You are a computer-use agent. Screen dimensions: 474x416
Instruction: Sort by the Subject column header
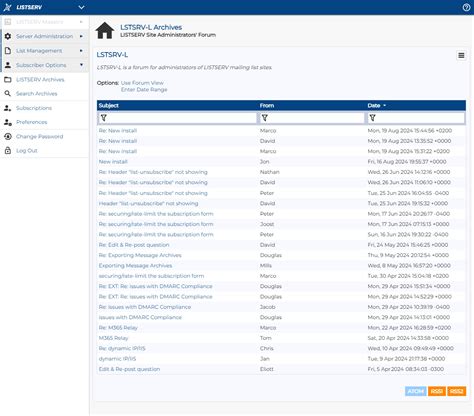(109, 105)
